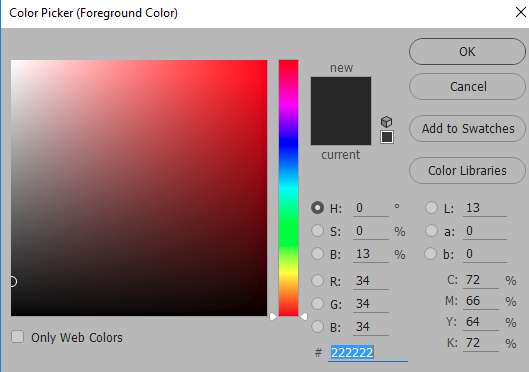529x372 pixels.
Task: Select the H hue radio button
Action: click(317, 208)
